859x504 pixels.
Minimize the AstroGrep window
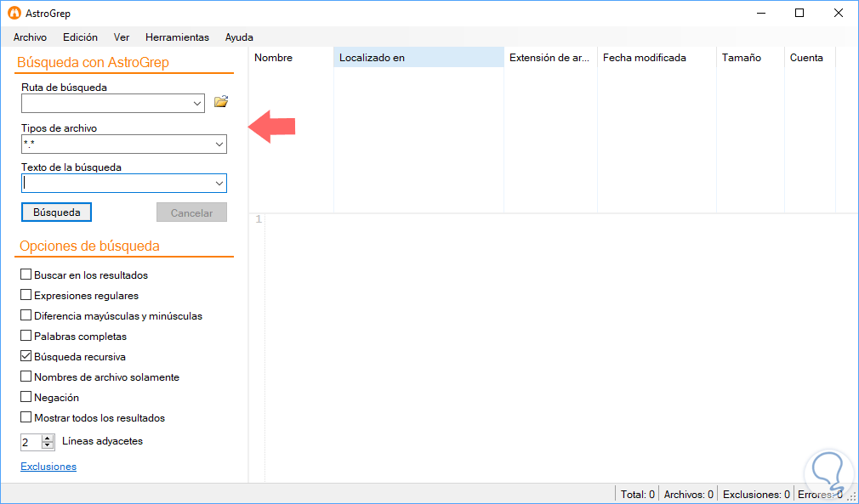coord(760,13)
